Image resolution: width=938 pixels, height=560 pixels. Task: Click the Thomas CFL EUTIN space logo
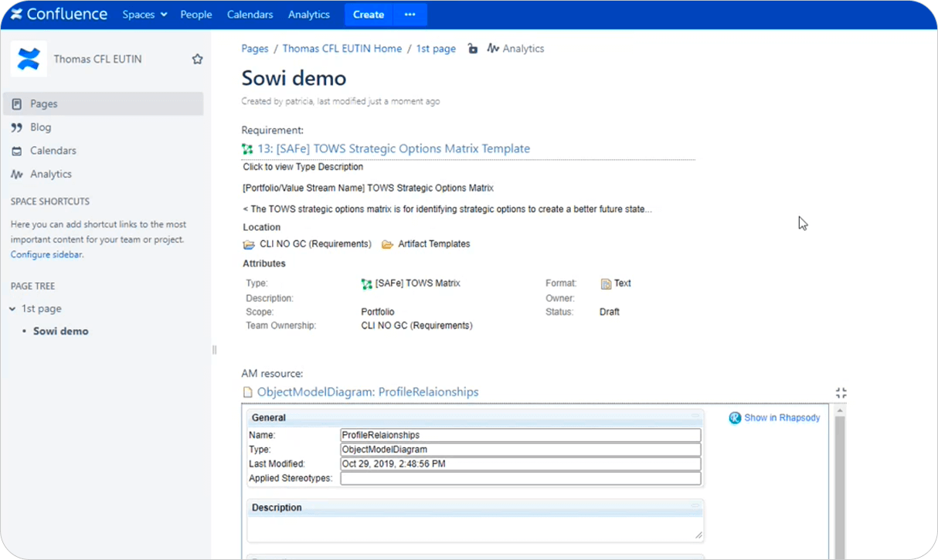29,59
